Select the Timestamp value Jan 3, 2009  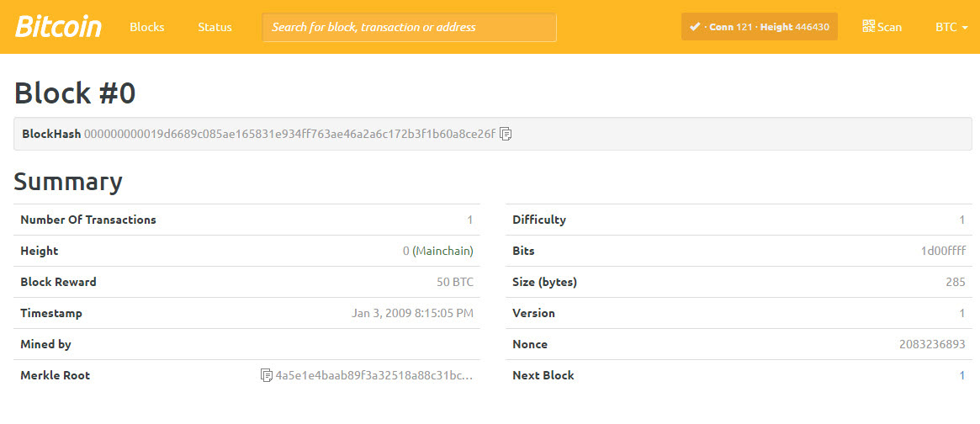[412, 313]
